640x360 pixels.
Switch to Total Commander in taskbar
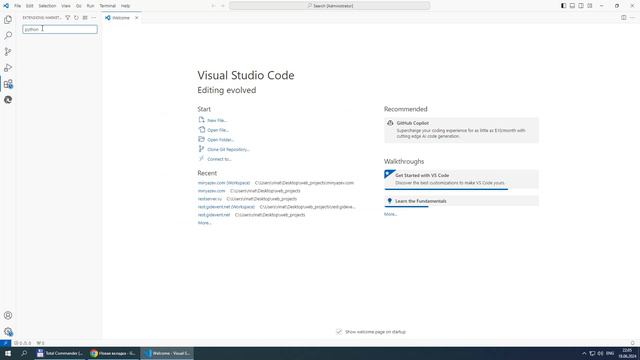coord(60,353)
